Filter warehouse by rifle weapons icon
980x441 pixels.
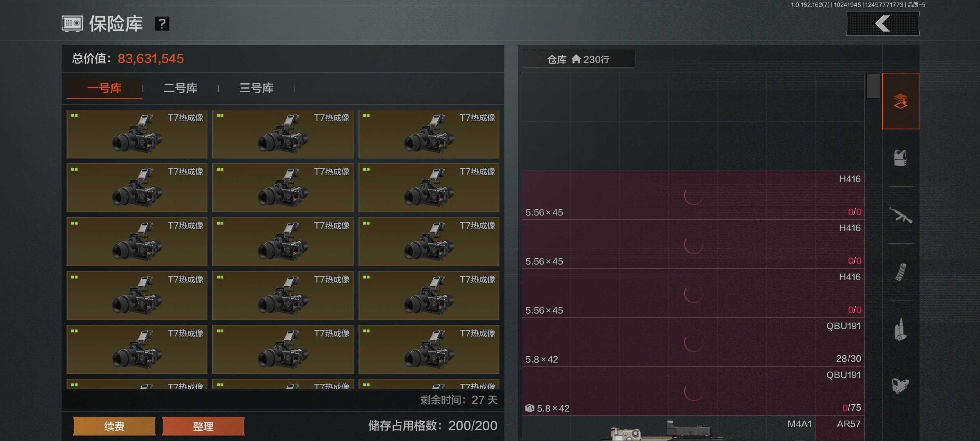900,215
